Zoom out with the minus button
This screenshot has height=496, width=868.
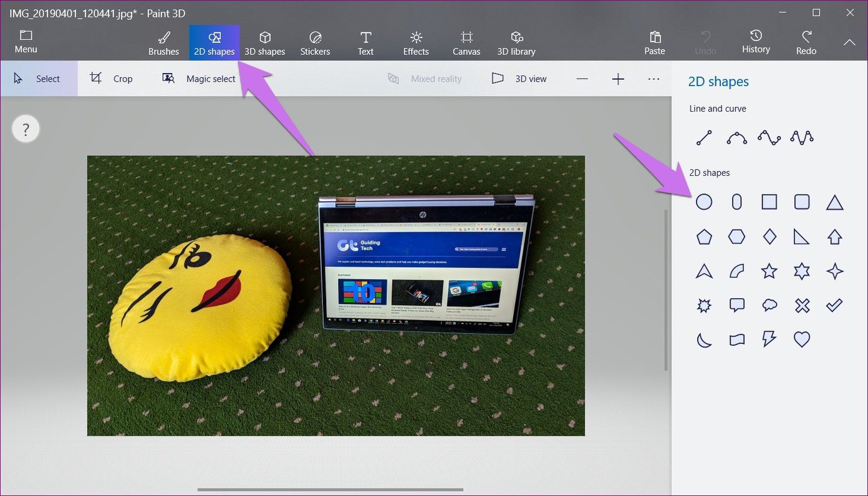[582, 79]
